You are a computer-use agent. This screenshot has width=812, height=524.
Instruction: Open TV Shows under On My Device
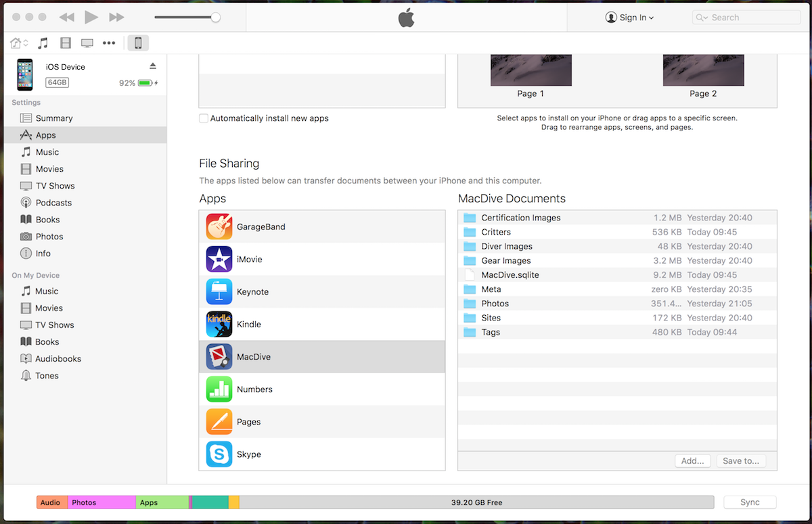tap(85, 325)
